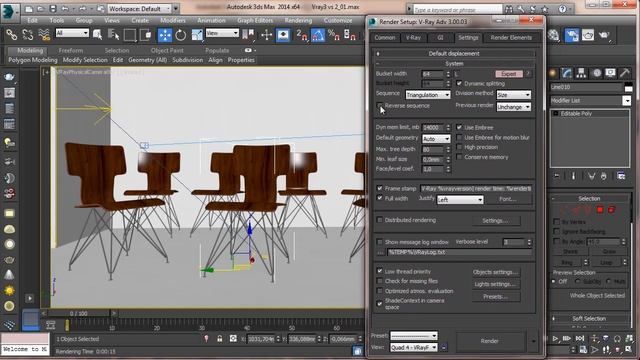Viewport: 640px width, 360px height.
Task: Click the Bind to Space Warp icon
Action: tap(44, 35)
